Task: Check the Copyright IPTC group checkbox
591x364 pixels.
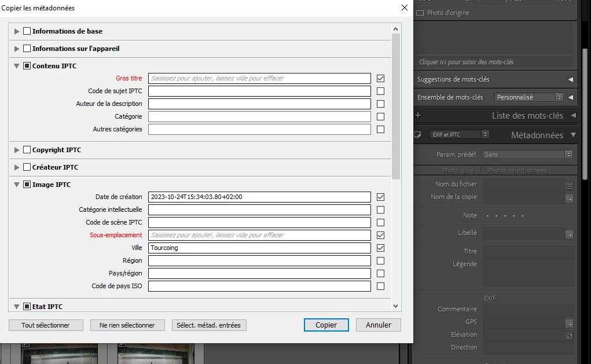Action: [x=27, y=150]
